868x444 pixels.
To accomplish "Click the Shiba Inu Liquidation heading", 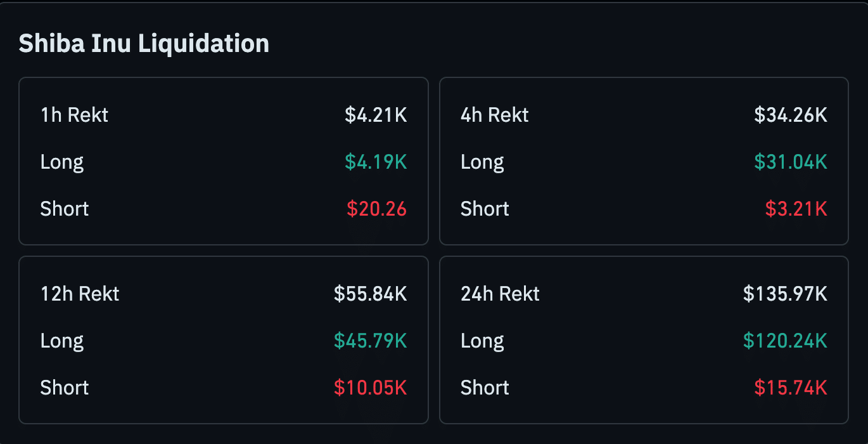I will [x=144, y=44].
